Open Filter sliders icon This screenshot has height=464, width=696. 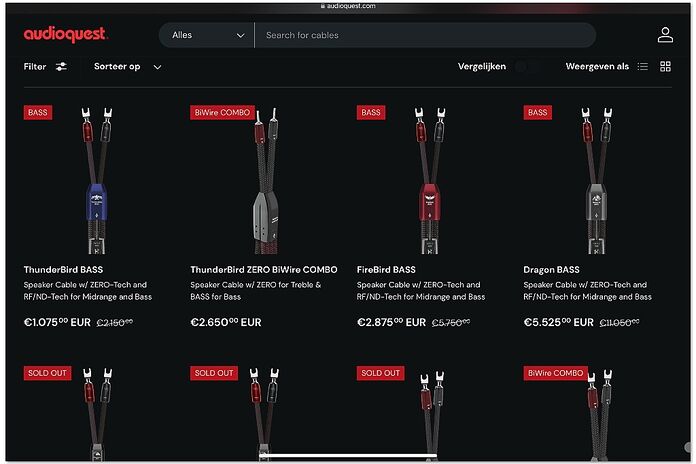click(x=61, y=67)
